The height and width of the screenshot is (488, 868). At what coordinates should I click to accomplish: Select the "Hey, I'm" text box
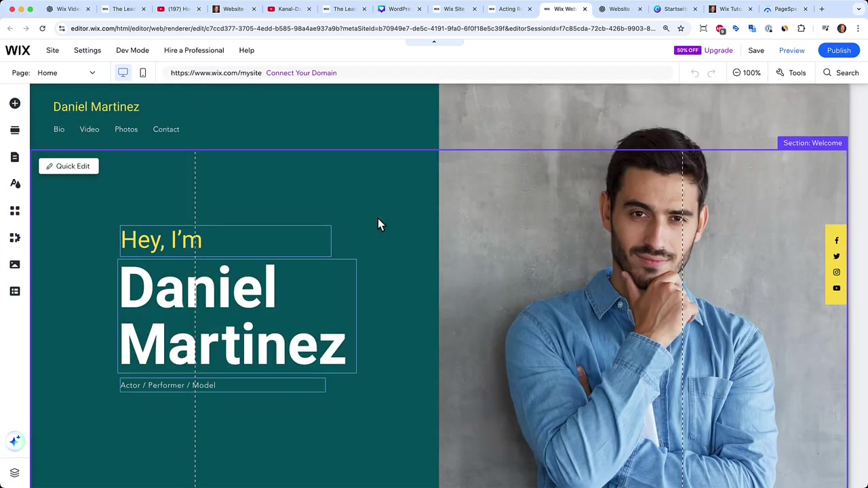point(226,241)
